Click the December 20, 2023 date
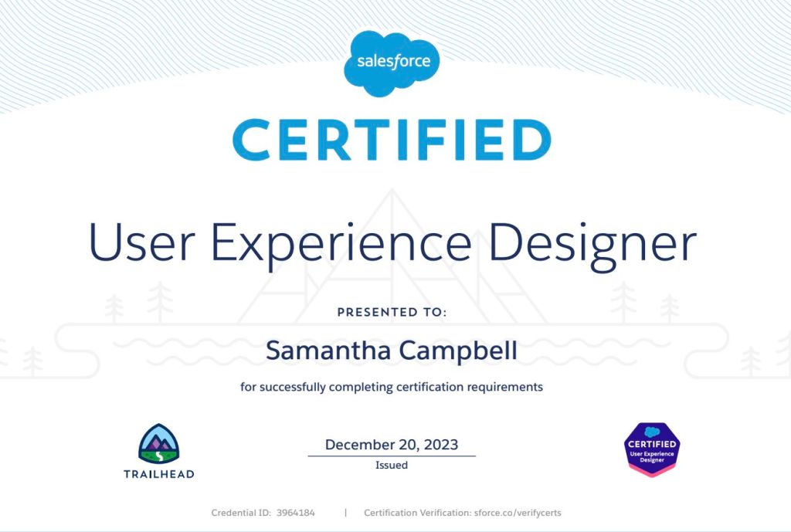Image resolution: width=791 pixels, height=532 pixels. 391,445
